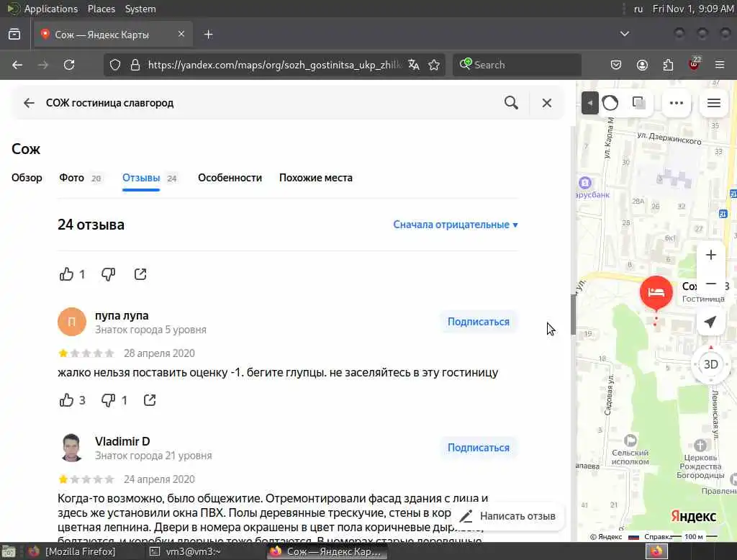Screen dimensions: 737x560
Task: Open the Applications menu
Action: pyautogui.click(x=51, y=9)
